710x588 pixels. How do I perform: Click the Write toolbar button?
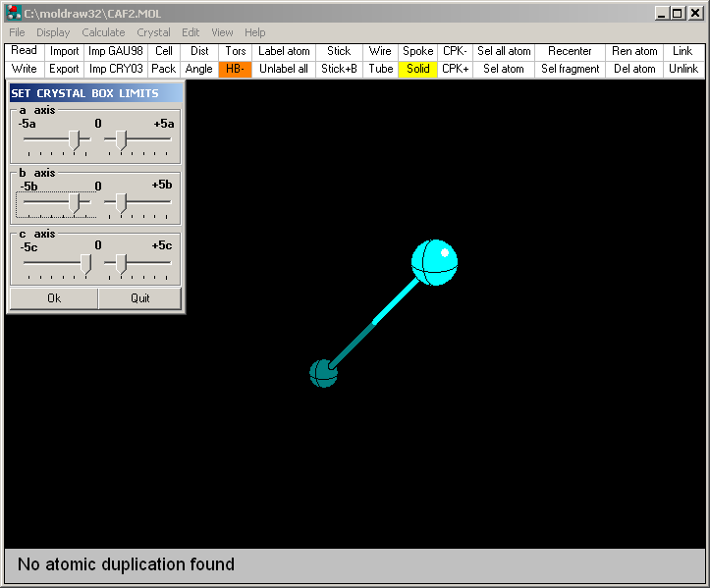25,69
